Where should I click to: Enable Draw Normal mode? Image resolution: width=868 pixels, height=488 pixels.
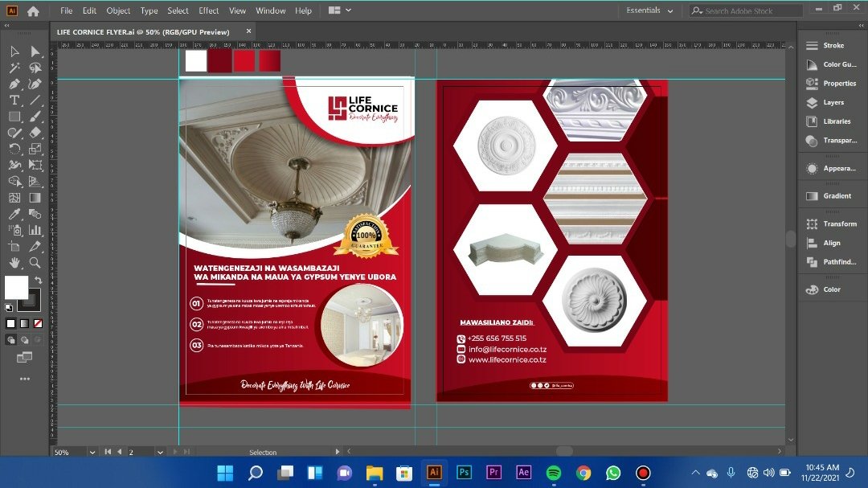pyautogui.click(x=11, y=340)
